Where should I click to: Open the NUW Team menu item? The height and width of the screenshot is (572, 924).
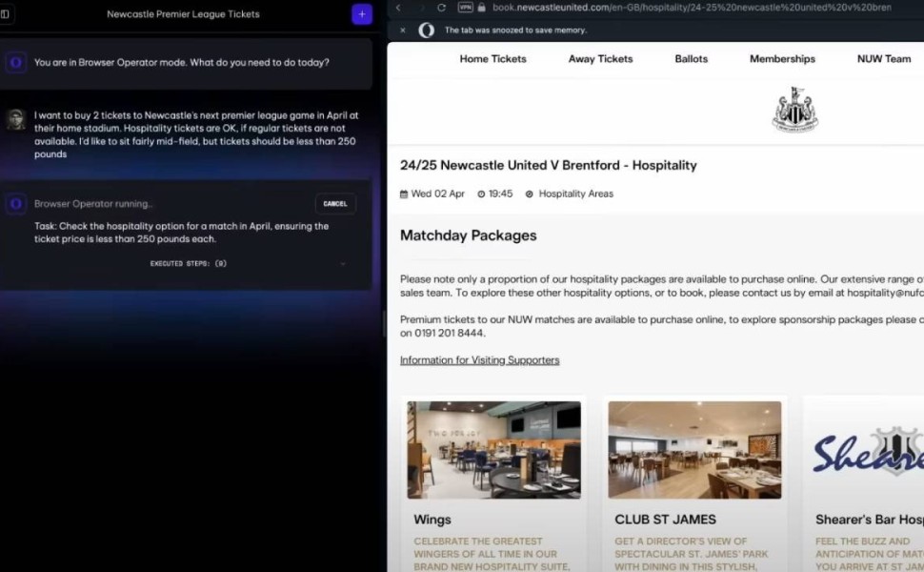coord(884,59)
